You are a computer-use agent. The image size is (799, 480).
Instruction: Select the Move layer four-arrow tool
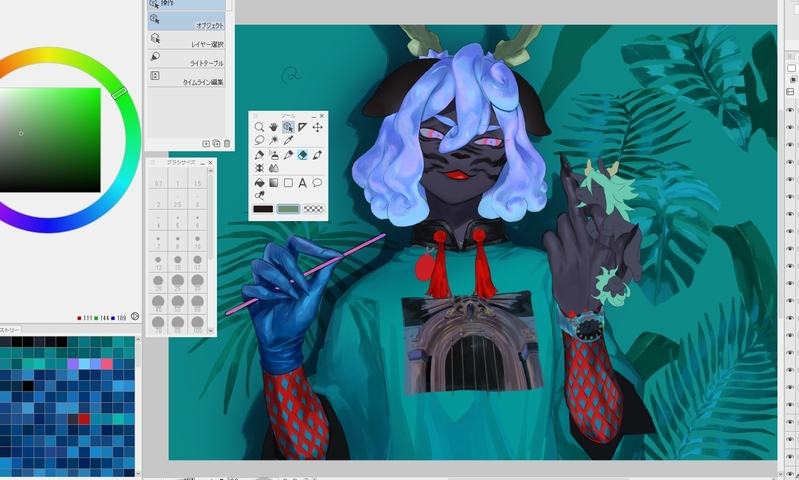tap(317, 127)
